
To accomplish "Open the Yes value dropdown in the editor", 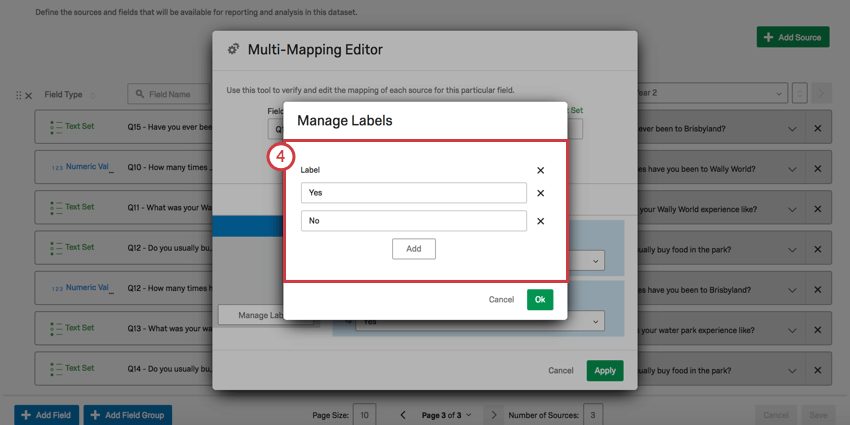I will (479, 322).
